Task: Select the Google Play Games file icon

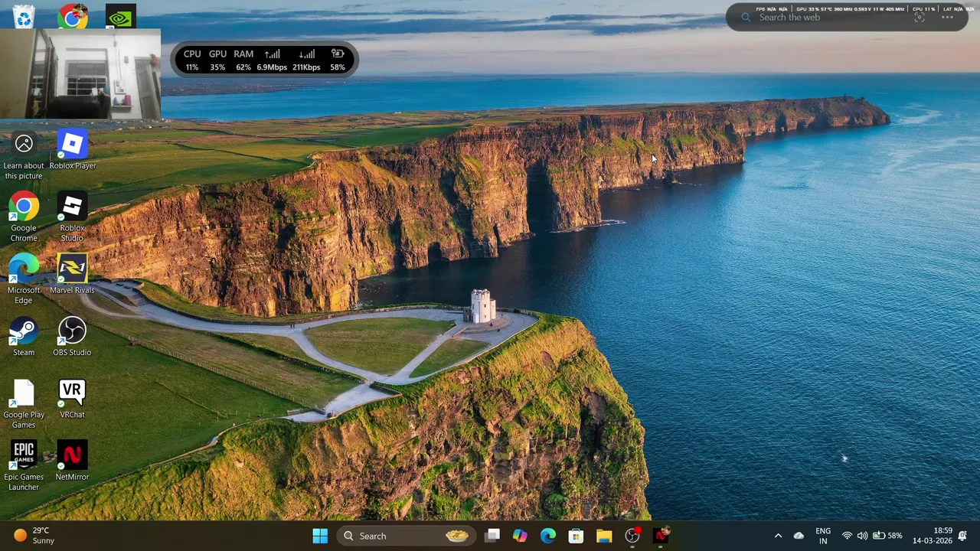Action: tap(24, 405)
